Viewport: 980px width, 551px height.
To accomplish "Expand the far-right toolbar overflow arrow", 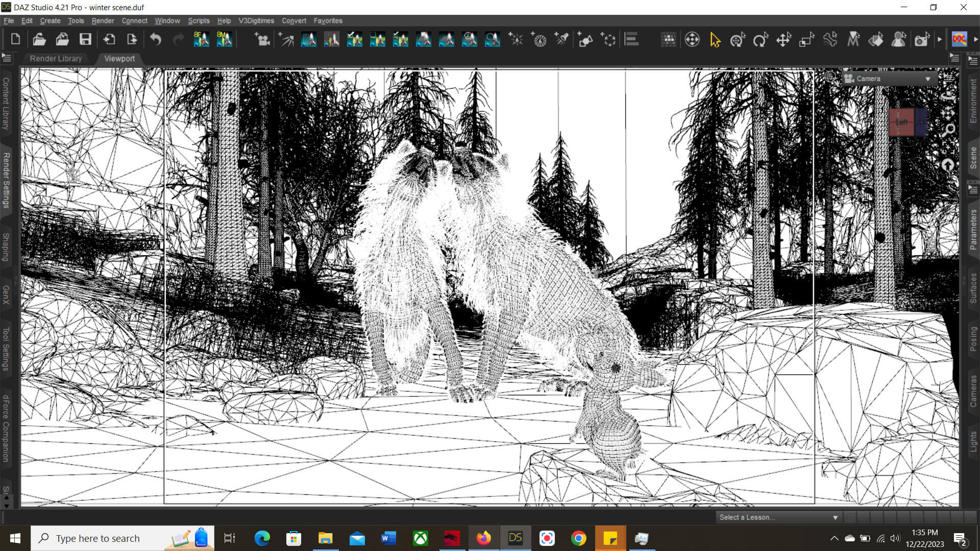I will 975,39.
